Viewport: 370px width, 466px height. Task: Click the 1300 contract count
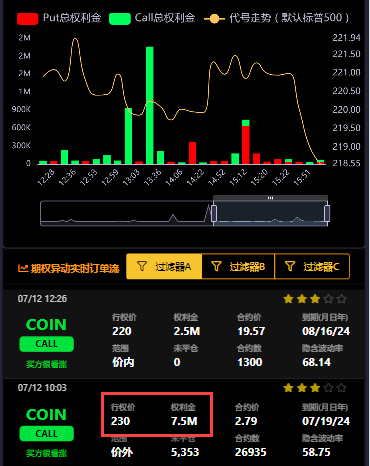pyautogui.click(x=250, y=362)
